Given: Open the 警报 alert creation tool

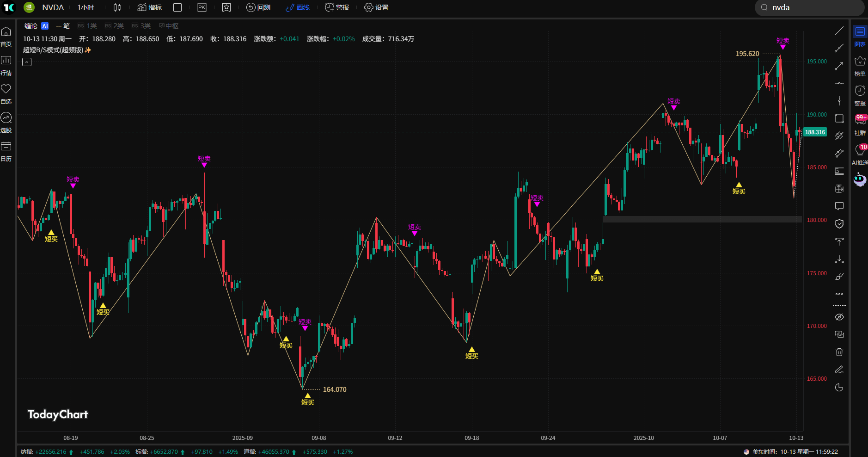Looking at the screenshot, I should point(337,7).
